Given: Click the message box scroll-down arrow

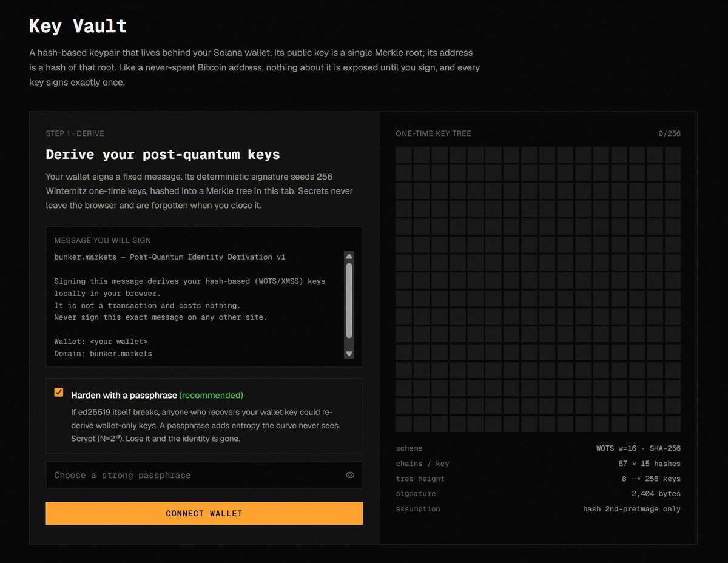Looking at the screenshot, I should (x=349, y=353).
